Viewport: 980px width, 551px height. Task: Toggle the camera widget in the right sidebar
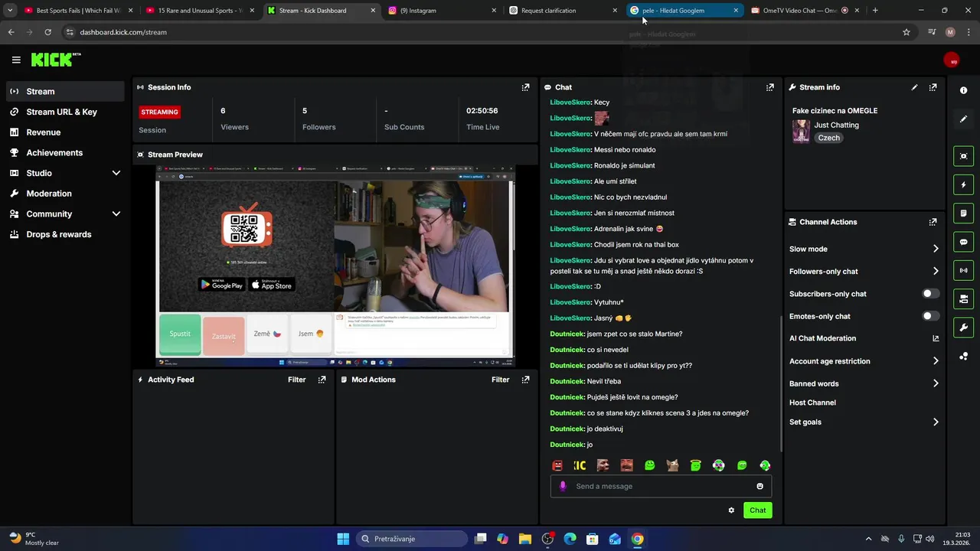[x=963, y=298]
